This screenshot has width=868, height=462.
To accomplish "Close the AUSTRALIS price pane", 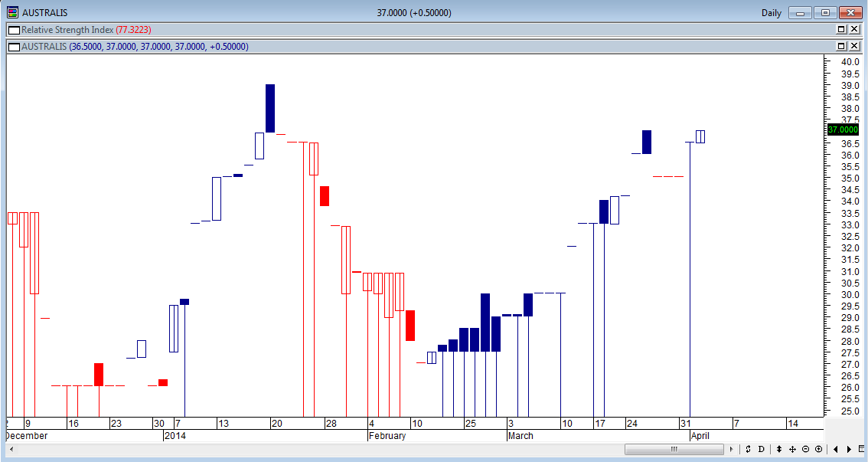I will [854, 46].
